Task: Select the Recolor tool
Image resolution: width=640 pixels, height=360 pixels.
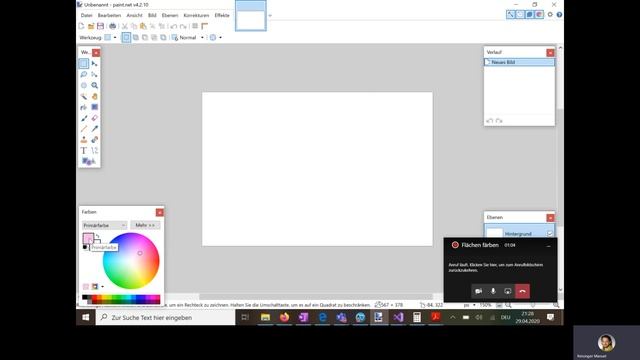Action: (95, 140)
